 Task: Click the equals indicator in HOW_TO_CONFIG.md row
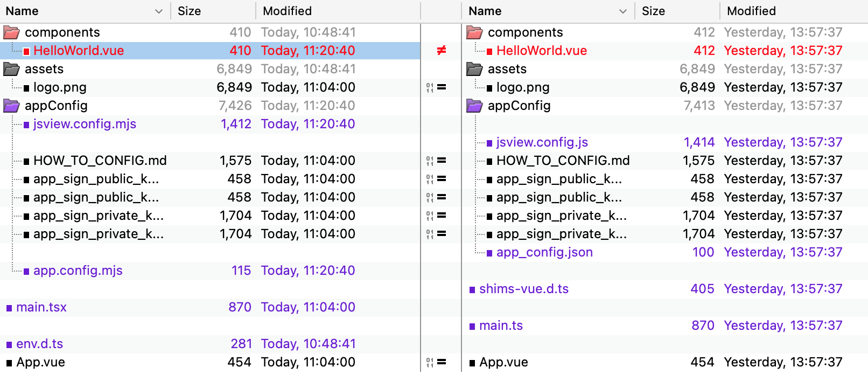[441, 161]
